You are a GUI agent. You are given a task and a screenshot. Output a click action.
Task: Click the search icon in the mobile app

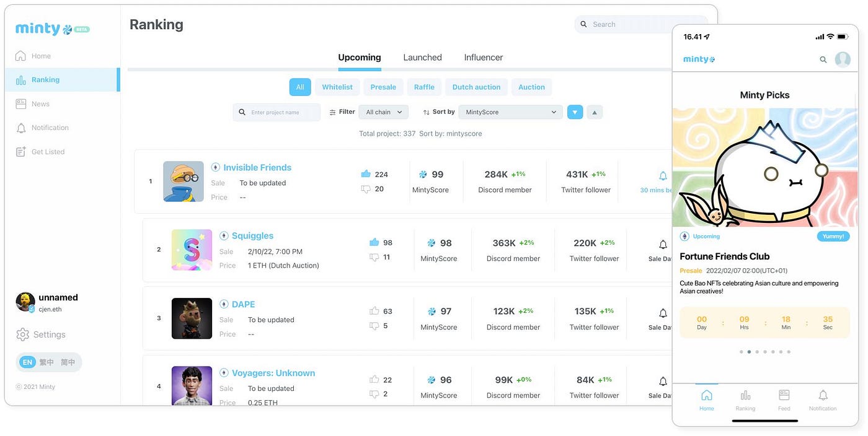coord(823,59)
